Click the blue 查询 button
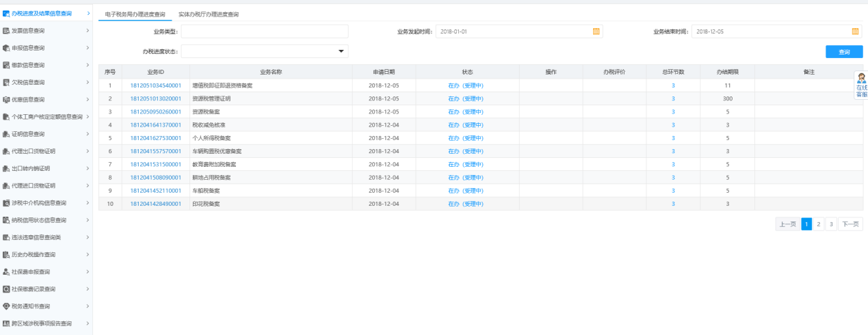This screenshot has width=868, height=335. (844, 52)
